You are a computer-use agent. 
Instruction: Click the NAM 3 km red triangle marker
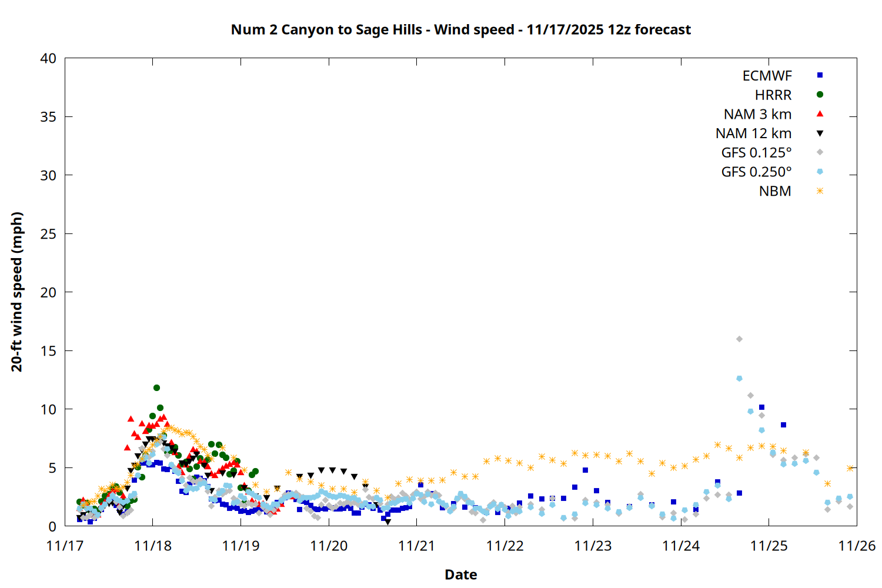[x=820, y=113]
